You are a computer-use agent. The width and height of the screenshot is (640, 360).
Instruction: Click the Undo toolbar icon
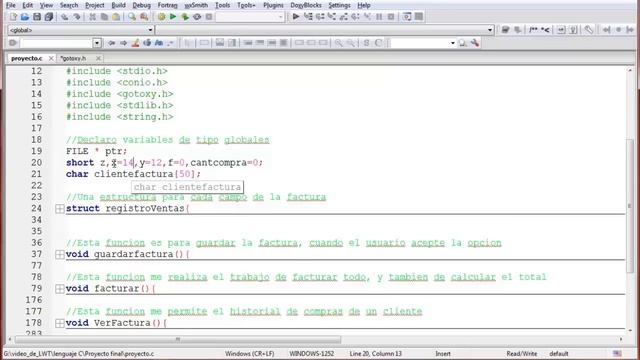click(x=64, y=17)
